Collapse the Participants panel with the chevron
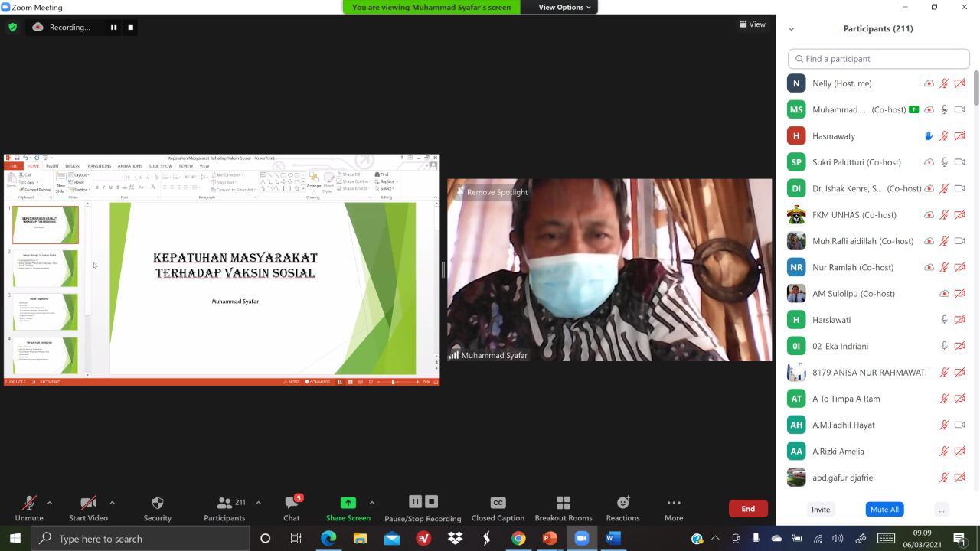 click(x=791, y=28)
